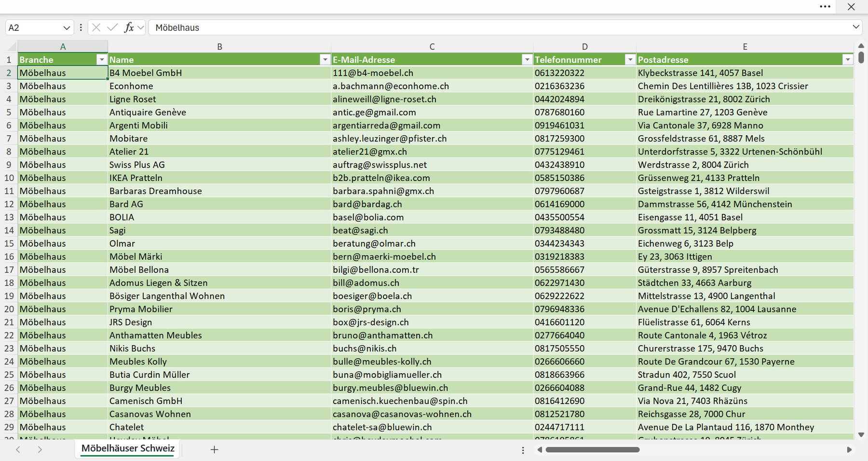Image resolution: width=868 pixels, height=461 pixels.
Task: Click address Werdstrasse 2, 8004 Zürich
Action: click(x=745, y=165)
